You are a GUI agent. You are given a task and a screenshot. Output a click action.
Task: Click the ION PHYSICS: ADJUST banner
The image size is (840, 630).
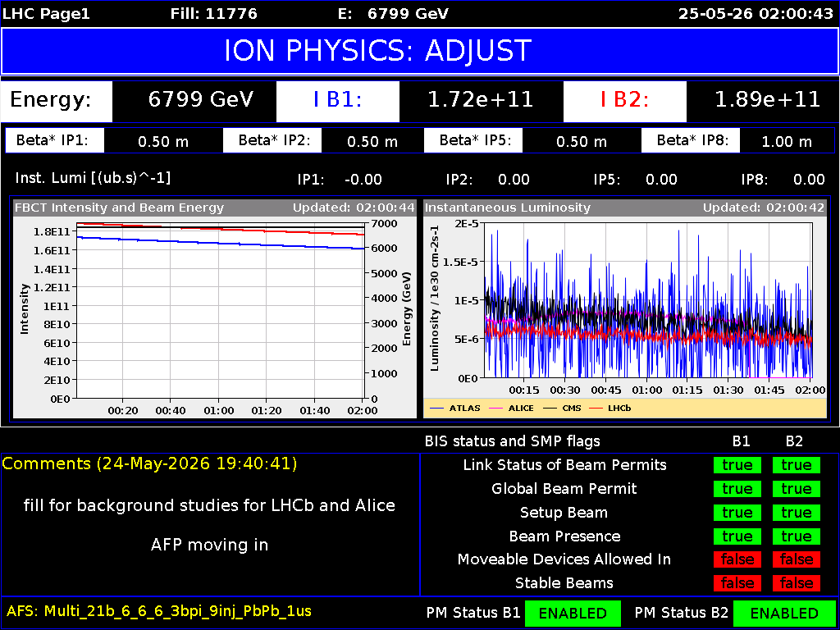(420, 51)
